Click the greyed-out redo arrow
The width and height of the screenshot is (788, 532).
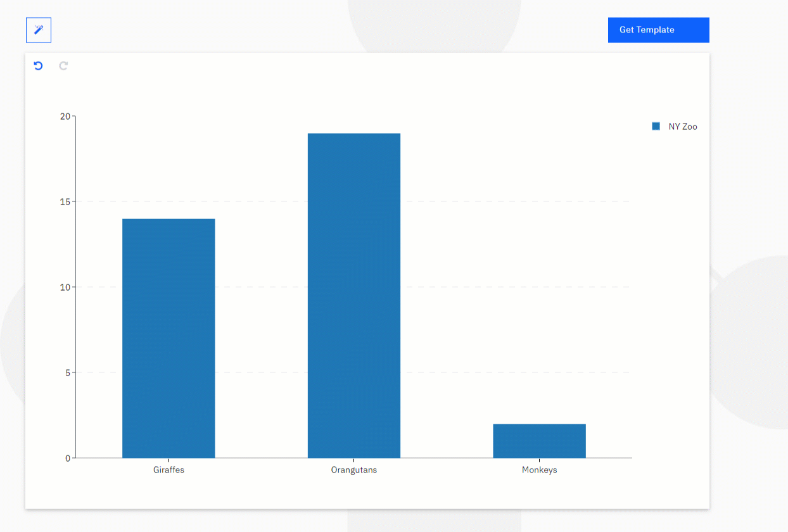coord(63,66)
